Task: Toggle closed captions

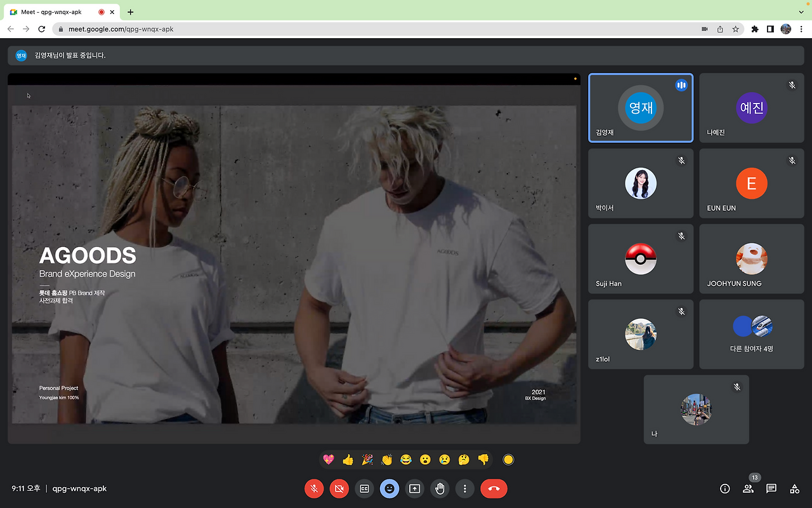Action: point(364,488)
